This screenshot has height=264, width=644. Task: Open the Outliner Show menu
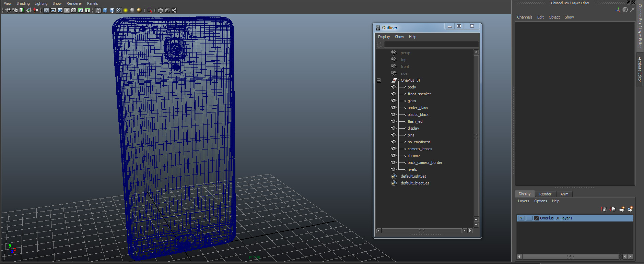pyautogui.click(x=399, y=37)
